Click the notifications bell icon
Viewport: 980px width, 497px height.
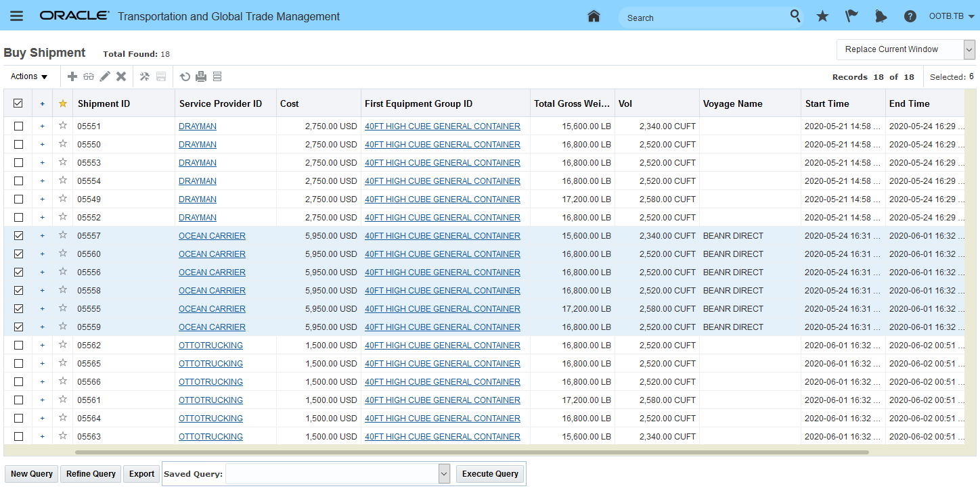click(881, 16)
